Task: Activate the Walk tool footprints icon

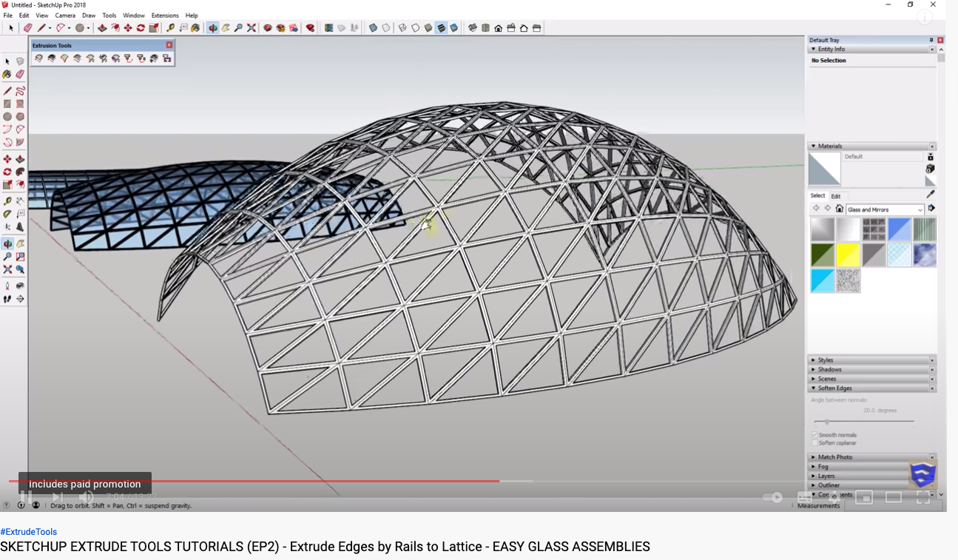Action: [x=7, y=299]
